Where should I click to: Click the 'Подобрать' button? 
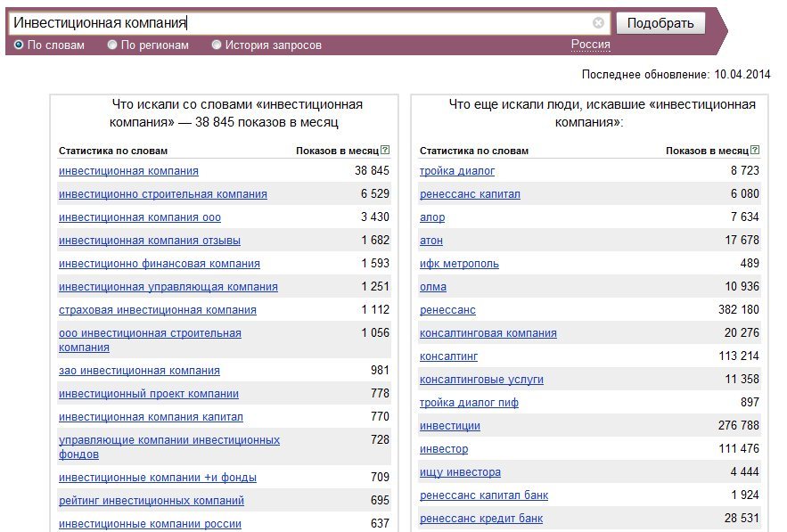point(660,23)
